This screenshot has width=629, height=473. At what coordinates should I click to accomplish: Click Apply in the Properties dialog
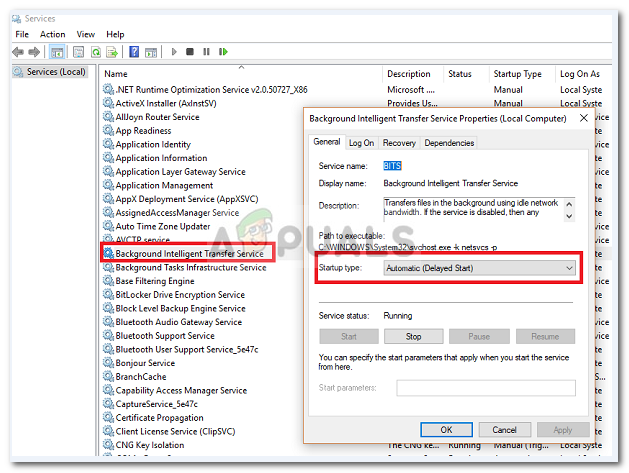(x=563, y=430)
